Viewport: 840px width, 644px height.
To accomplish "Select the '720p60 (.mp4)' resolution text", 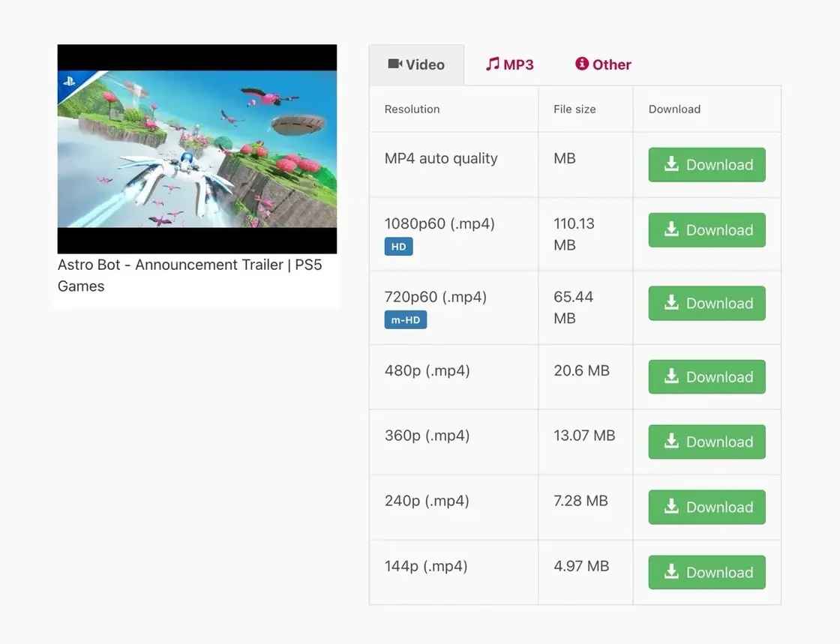I will 436,297.
